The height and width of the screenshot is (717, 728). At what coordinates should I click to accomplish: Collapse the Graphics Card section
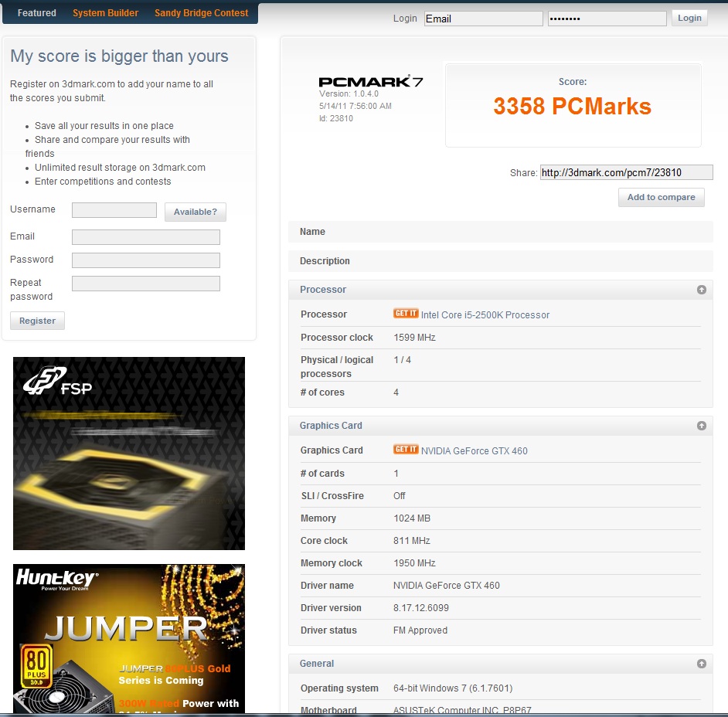[702, 426]
